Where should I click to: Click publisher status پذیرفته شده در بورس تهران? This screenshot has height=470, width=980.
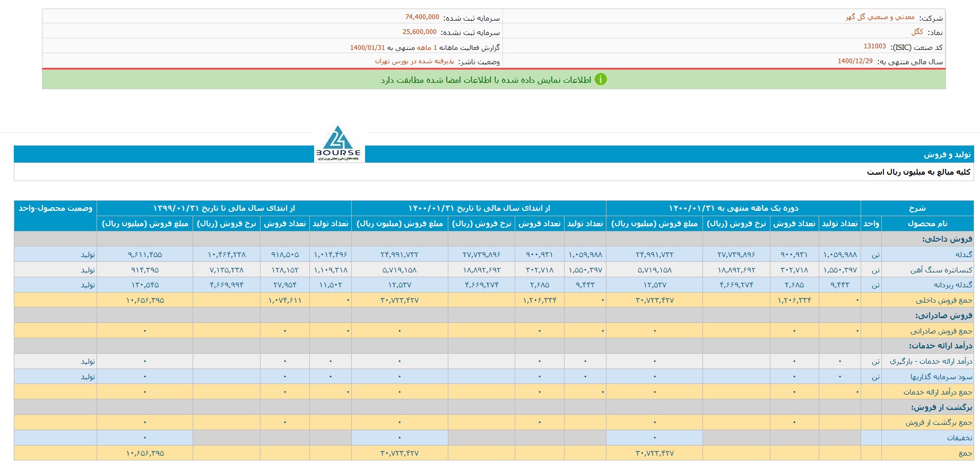tap(414, 62)
